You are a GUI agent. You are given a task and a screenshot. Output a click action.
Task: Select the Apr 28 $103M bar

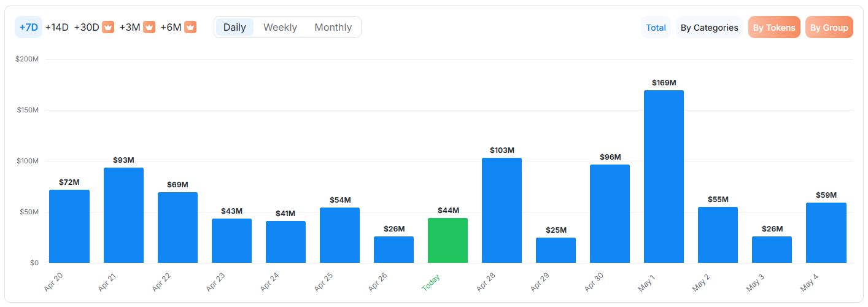tap(502, 211)
